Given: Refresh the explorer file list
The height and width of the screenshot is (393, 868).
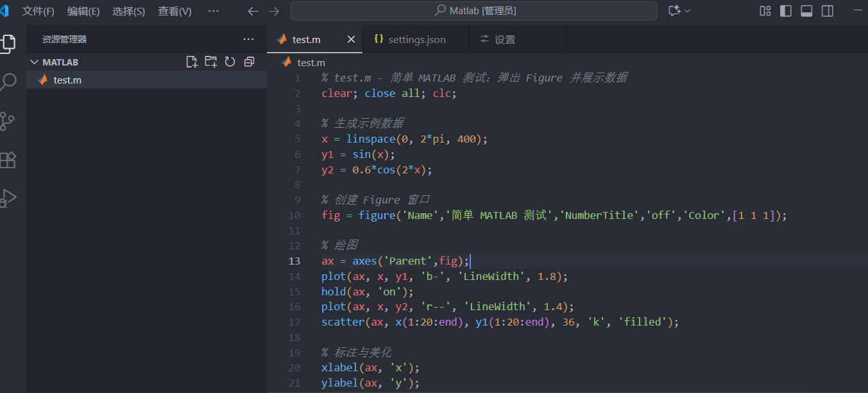Looking at the screenshot, I should tap(230, 62).
